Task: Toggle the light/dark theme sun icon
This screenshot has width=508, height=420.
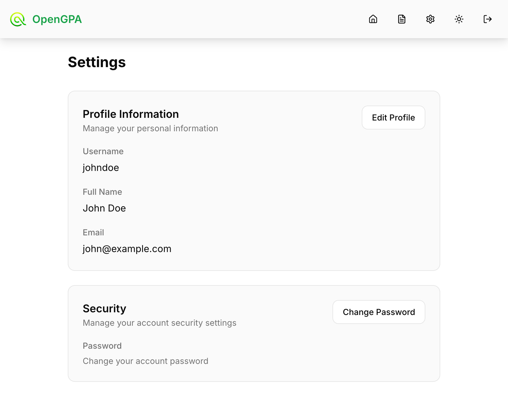Action: tap(459, 19)
